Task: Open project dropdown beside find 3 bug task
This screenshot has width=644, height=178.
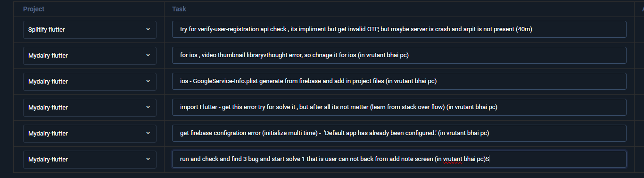Action: [90, 159]
